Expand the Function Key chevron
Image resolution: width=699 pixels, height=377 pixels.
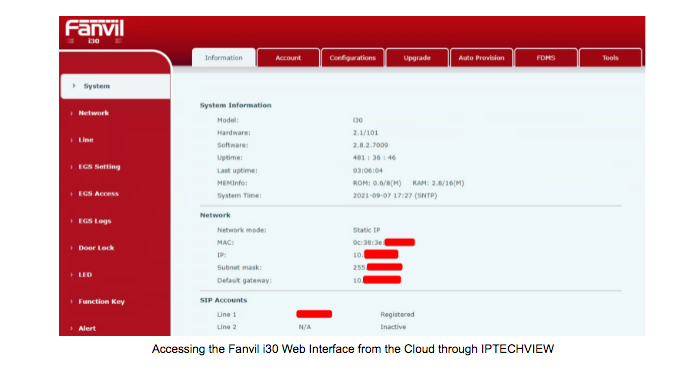71,302
